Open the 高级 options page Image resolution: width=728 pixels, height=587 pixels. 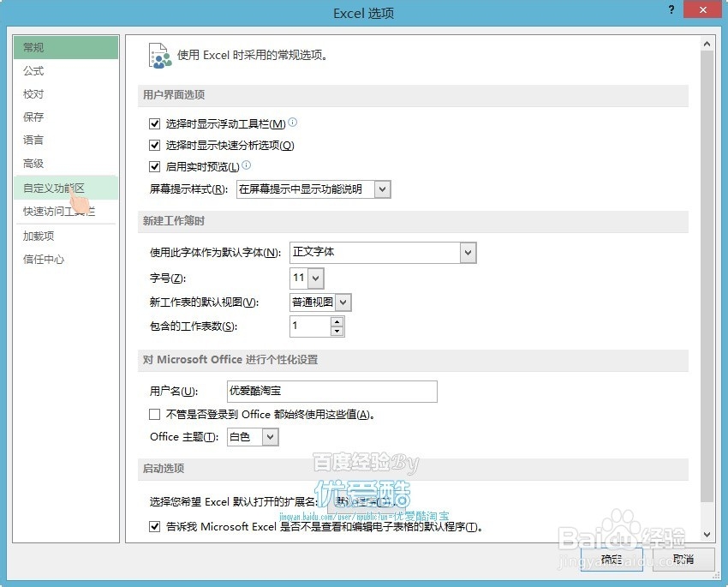tap(66, 164)
